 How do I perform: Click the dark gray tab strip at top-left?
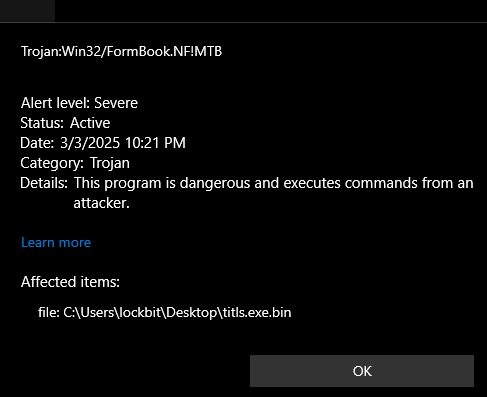pos(27,11)
